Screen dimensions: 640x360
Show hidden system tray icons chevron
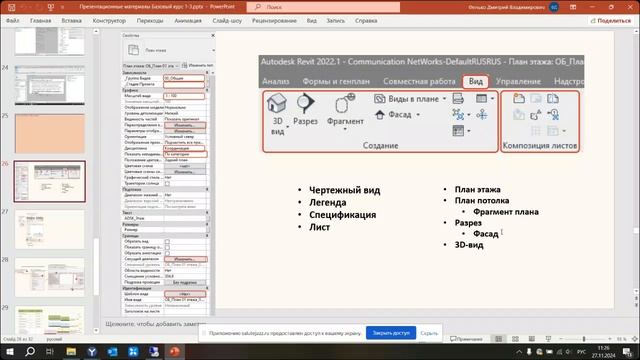(519, 352)
